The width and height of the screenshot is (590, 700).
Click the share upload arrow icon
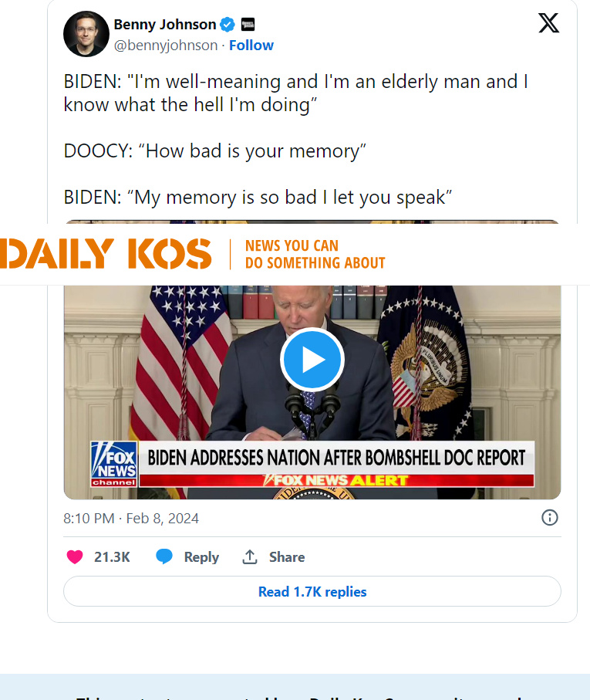250,556
